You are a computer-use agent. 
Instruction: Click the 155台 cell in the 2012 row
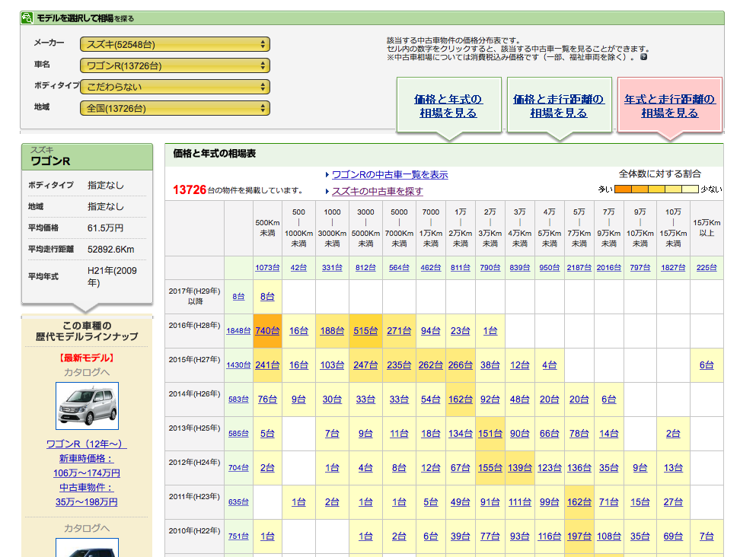pyautogui.click(x=490, y=468)
